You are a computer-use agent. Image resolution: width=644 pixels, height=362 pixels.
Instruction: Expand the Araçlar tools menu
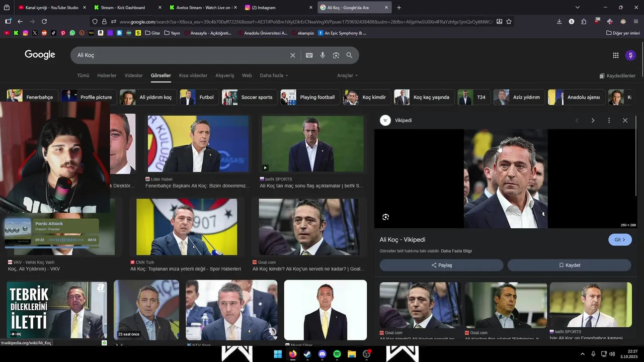[x=347, y=75]
